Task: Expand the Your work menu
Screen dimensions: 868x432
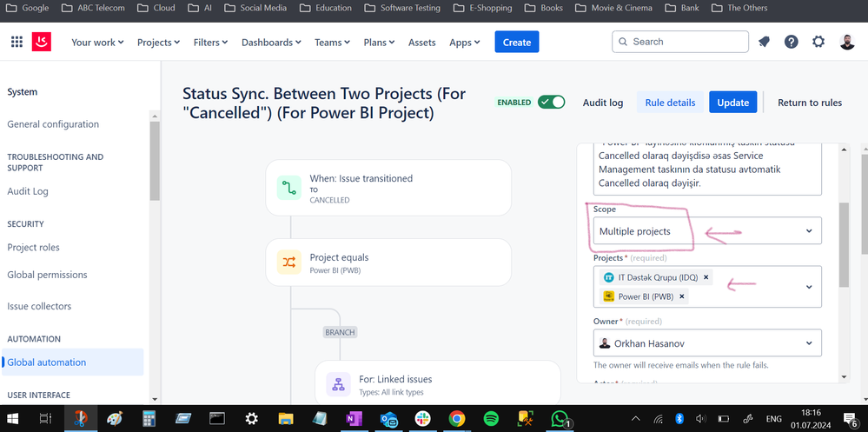Action: coord(97,42)
